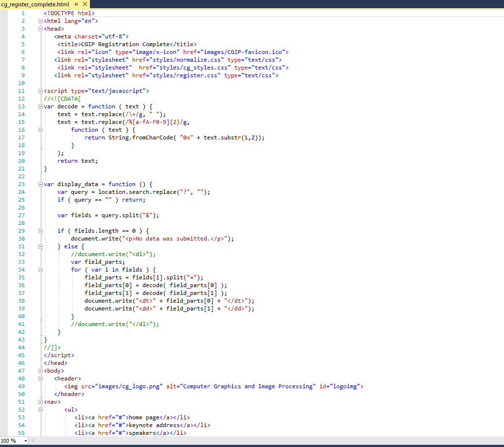This screenshot has width=504, height=447.
Task: Place cursor in the CGIP Registration Complete title
Action: click(125, 44)
